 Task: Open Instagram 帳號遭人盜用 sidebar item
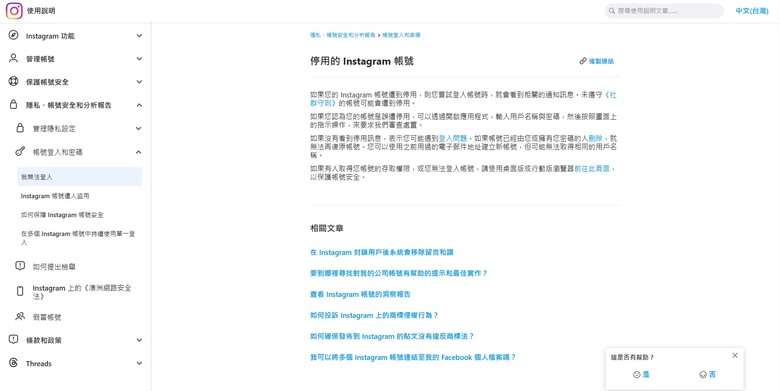55,196
